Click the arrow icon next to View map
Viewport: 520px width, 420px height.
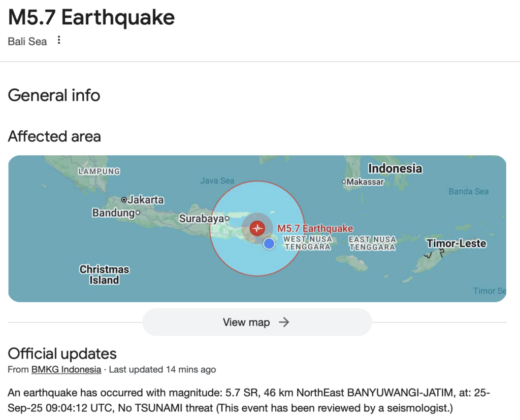tap(284, 322)
